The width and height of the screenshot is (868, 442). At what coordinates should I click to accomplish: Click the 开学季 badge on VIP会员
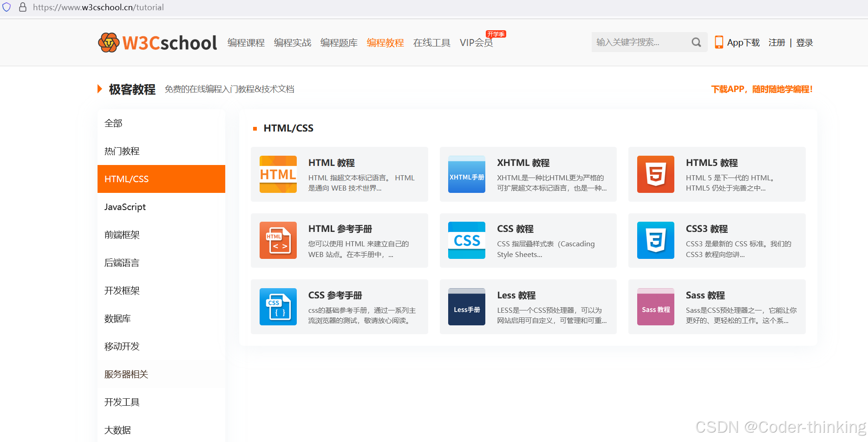pos(496,34)
